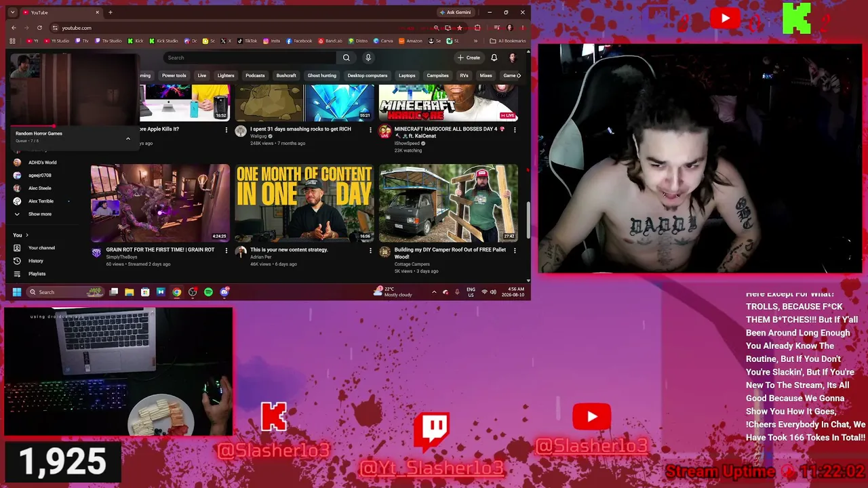Open Spotify from the taskbar

(x=208, y=292)
